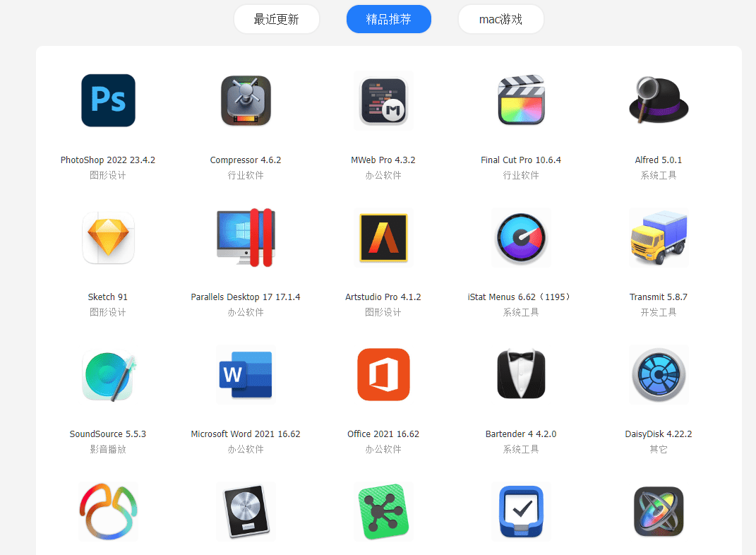Screen dimensions: 756x555
Task: Click the Alfred bowler hat icon
Action: (x=659, y=100)
